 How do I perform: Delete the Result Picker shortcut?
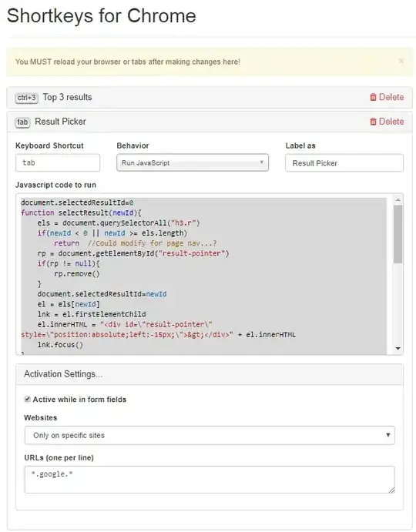pyautogui.click(x=387, y=122)
